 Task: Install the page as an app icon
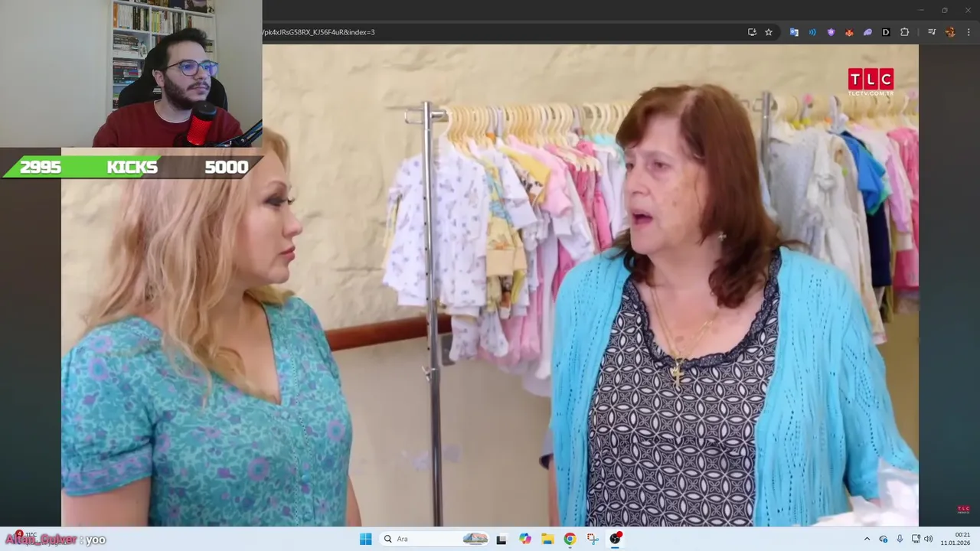[752, 32]
